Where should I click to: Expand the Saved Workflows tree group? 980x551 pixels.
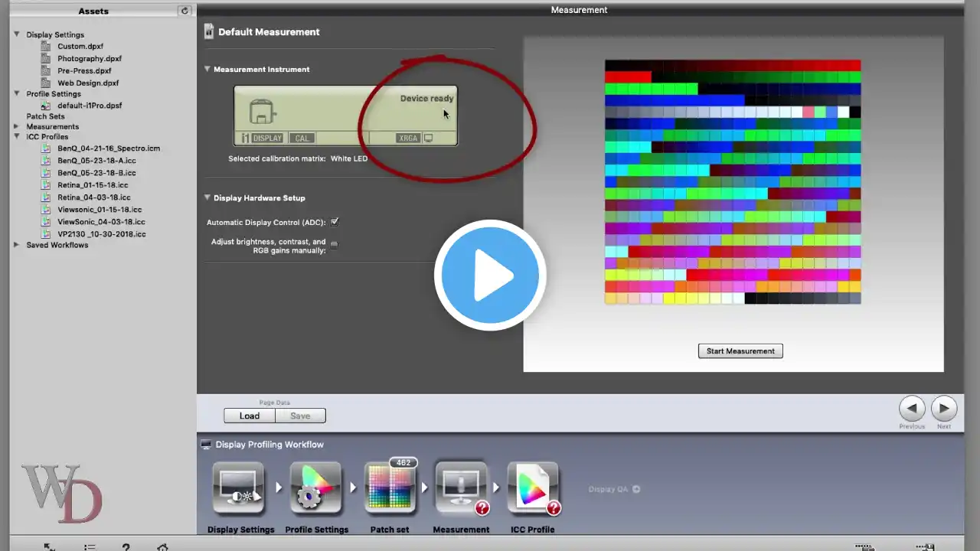(17, 245)
